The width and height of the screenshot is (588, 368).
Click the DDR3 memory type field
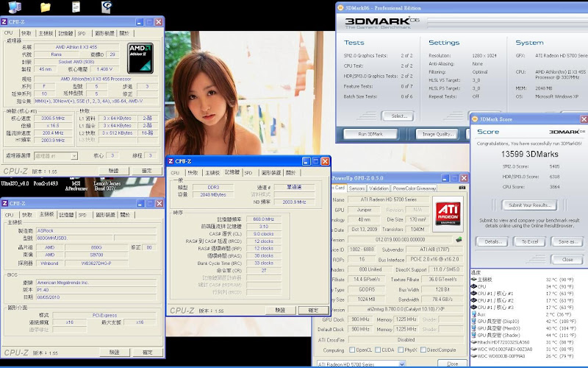pos(213,187)
